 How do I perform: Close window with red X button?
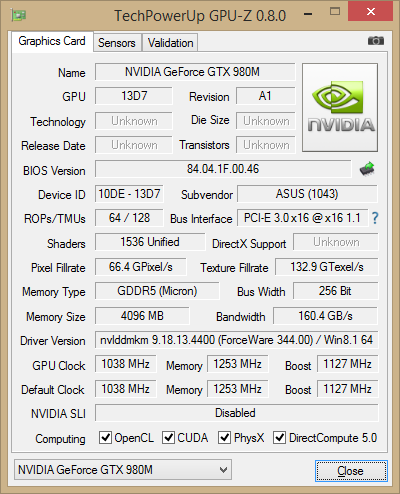[370, 12]
